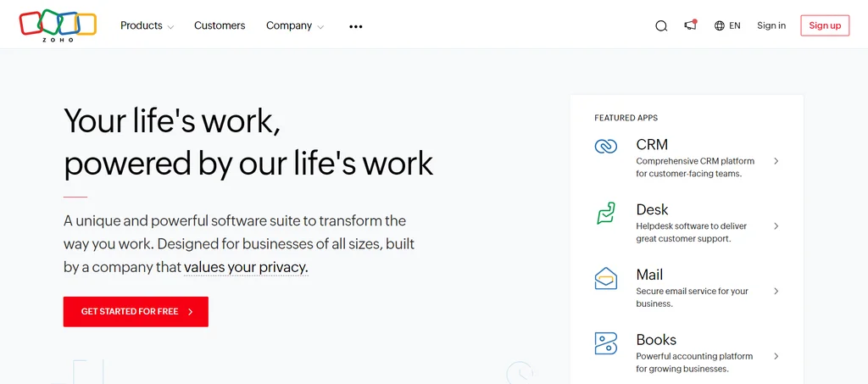
Task: Open the EN language selector
Action: [734, 26]
